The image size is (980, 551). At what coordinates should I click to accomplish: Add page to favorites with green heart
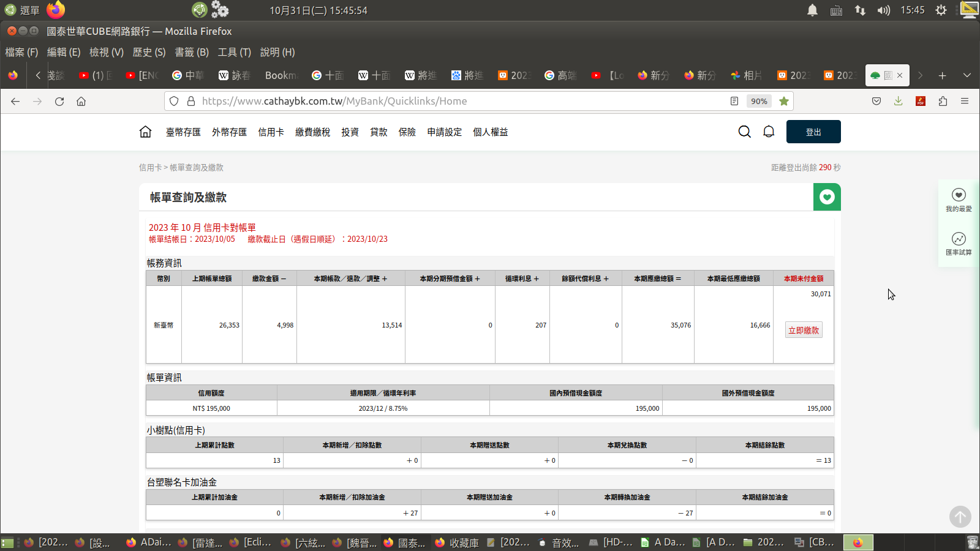coord(827,197)
